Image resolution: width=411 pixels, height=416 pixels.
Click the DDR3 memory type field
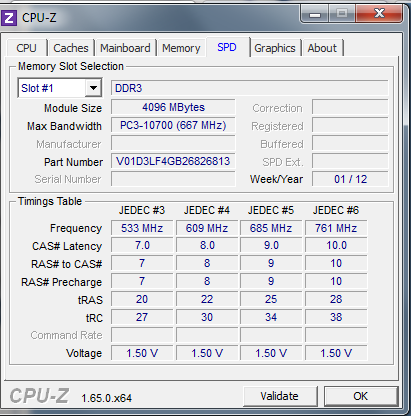click(x=250, y=88)
